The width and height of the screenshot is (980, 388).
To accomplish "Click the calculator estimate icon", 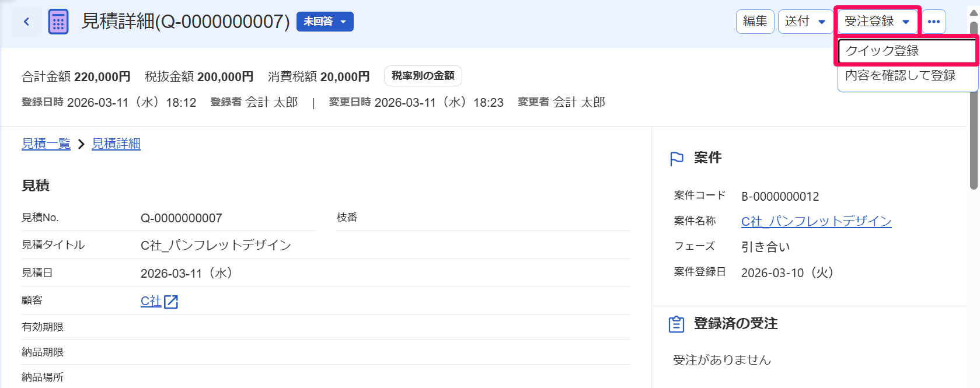I will (x=58, y=22).
